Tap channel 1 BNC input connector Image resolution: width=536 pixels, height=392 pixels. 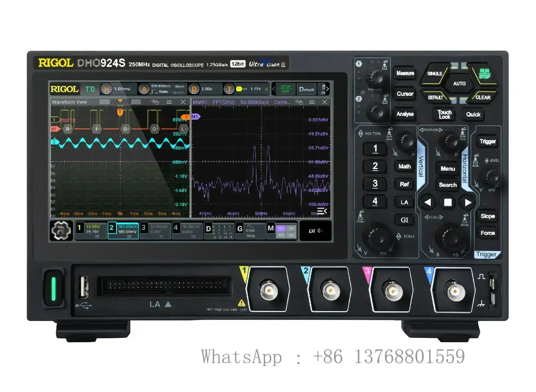pos(269,290)
